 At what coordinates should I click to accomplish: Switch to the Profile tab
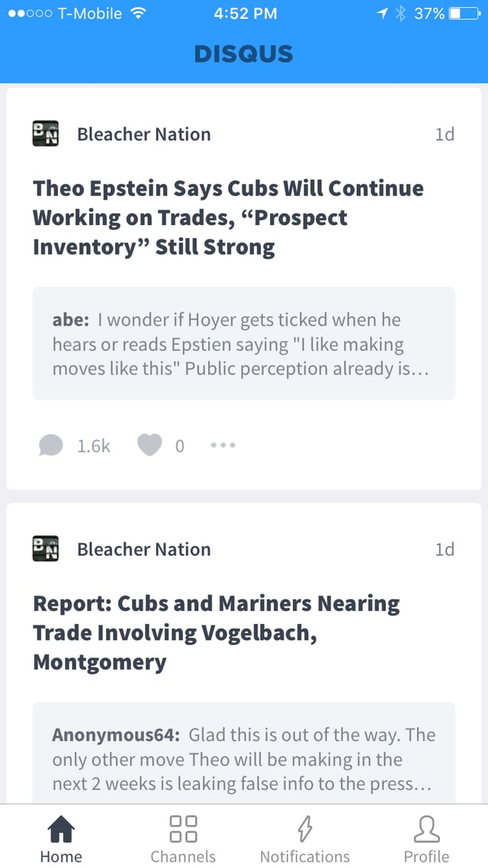click(426, 837)
